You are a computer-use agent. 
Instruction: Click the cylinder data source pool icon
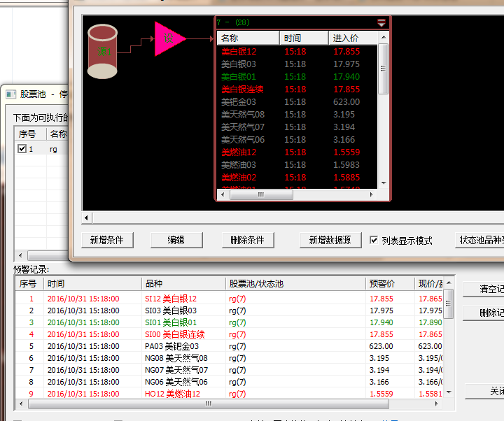click(102, 51)
